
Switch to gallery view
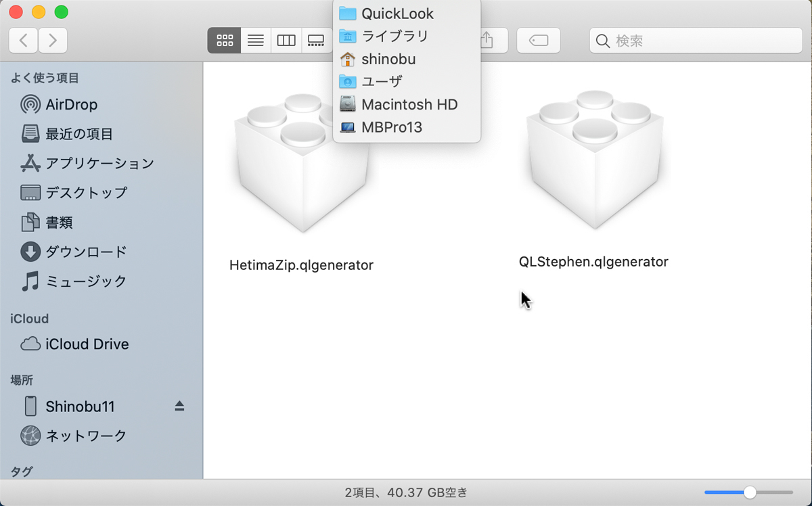click(x=316, y=41)
